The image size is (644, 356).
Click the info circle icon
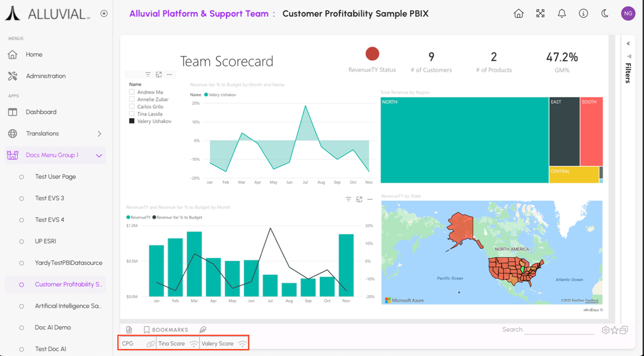[583, 14]
